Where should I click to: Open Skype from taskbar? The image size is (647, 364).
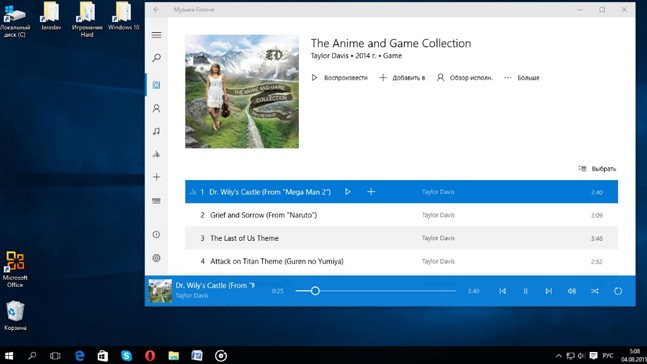click(126, 356)
